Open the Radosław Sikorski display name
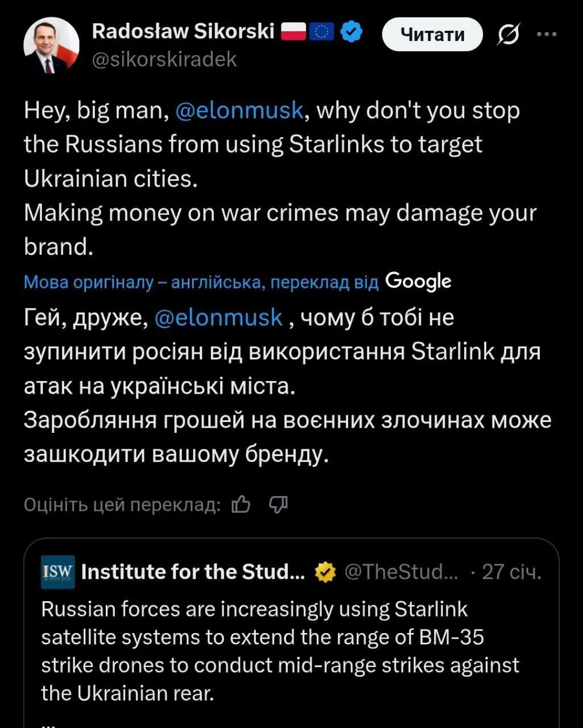Image resolution: width=583 pixels, height=728 pixels. (183, 32)
